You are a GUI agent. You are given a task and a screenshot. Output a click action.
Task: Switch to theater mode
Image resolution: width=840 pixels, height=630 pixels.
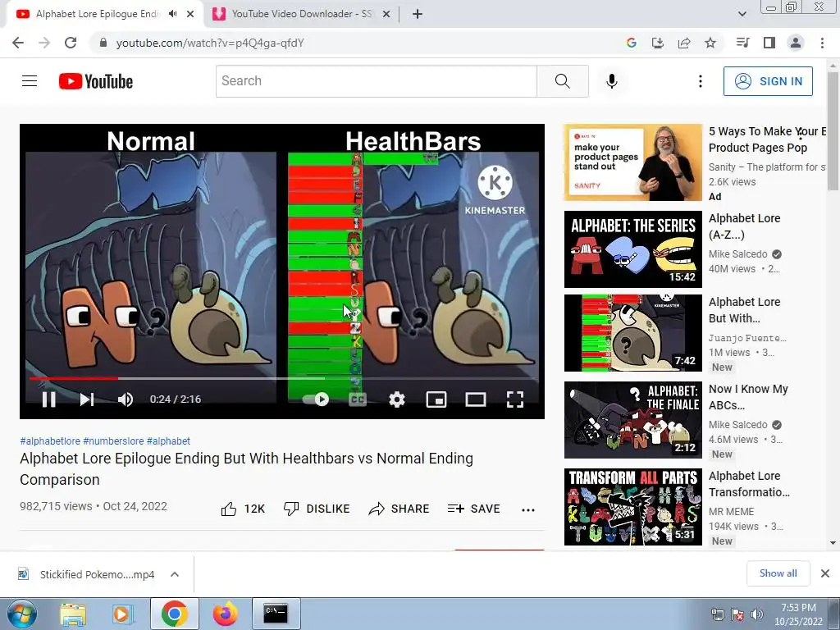tap(476, 399)
